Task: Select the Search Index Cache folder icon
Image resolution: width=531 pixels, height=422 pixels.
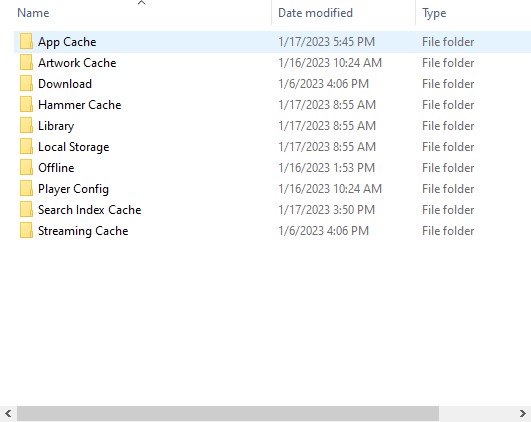Action: pos(26,210)
